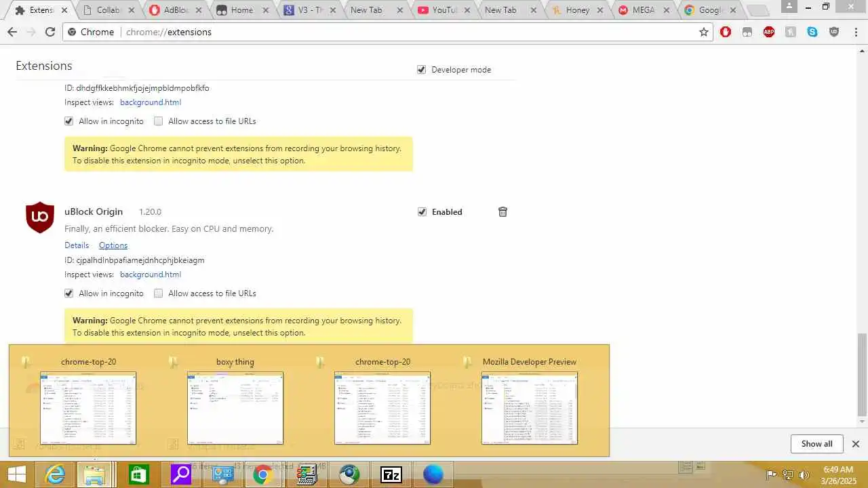Reload the extensions page

[50, 32]
